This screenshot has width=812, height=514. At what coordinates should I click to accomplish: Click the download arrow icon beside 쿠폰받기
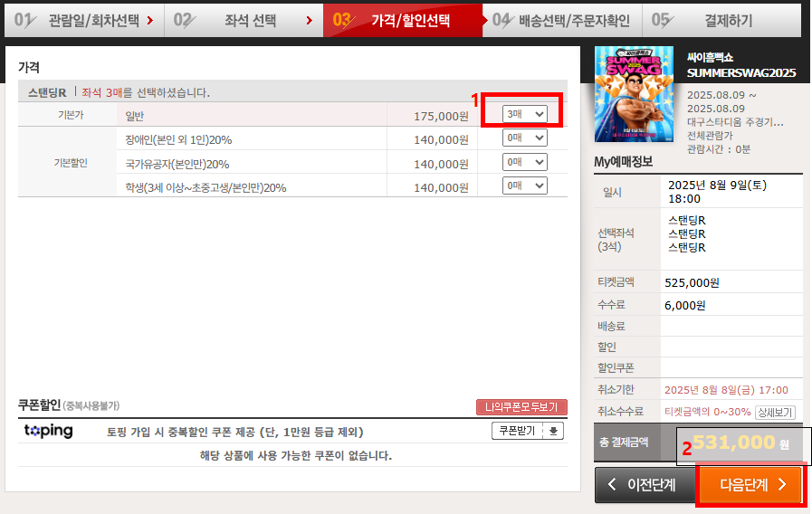(x=553, y=431)
